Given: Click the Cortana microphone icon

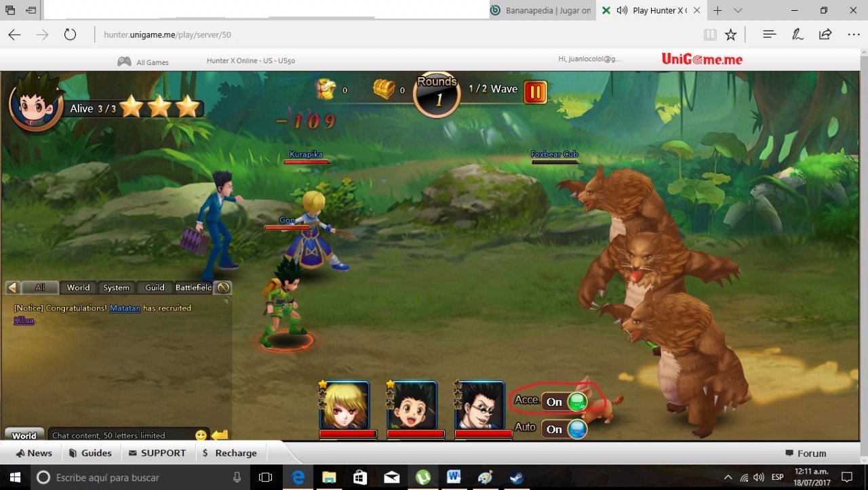Looking at the screenshot, I should coord(237,477).
